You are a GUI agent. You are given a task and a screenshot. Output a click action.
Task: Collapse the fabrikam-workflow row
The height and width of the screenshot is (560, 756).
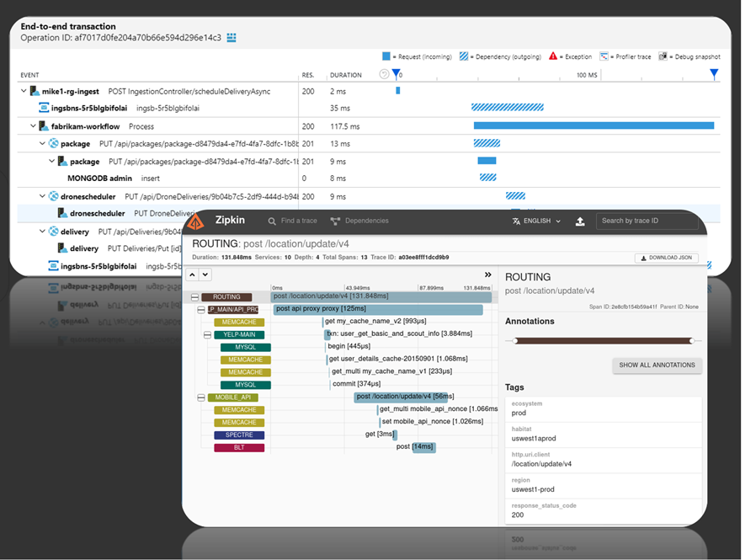click(33, 125)
